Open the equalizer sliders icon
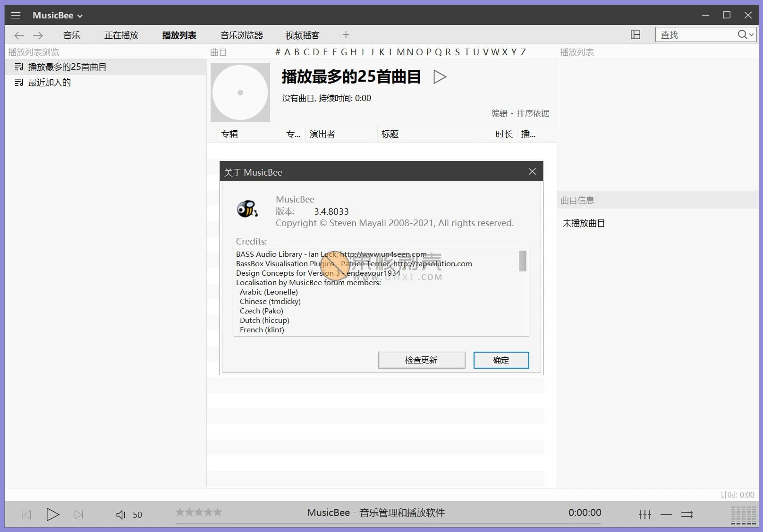Viewport: 763px width, 532px height. [x=645, y=515]
